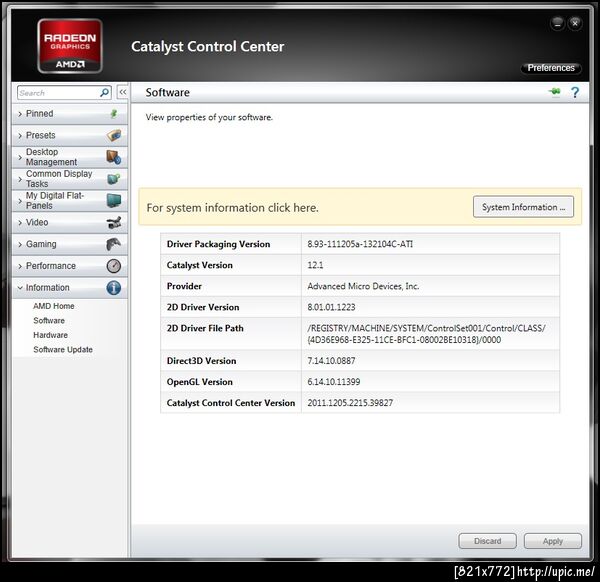Expand Common Display Tasks section

point(70,179)
